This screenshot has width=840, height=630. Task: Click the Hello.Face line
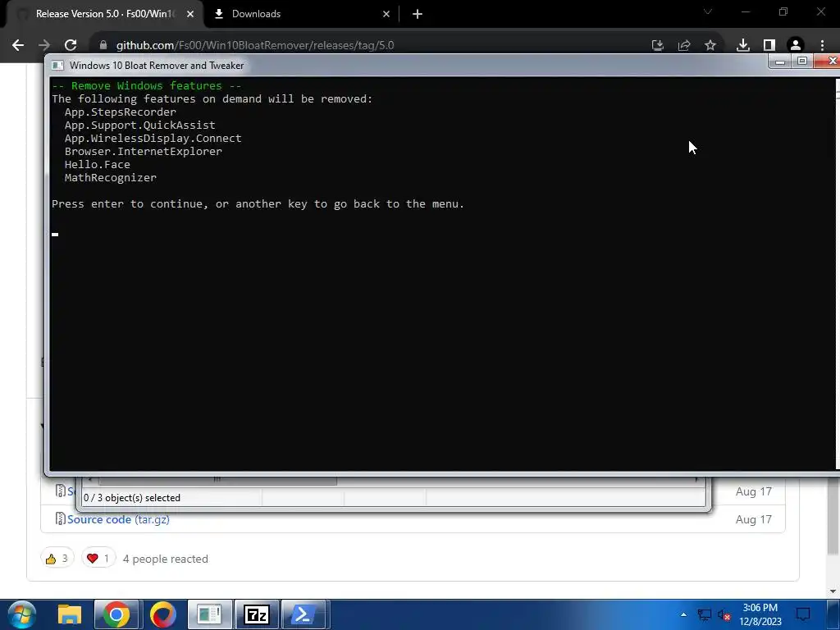tap(97, 164)
